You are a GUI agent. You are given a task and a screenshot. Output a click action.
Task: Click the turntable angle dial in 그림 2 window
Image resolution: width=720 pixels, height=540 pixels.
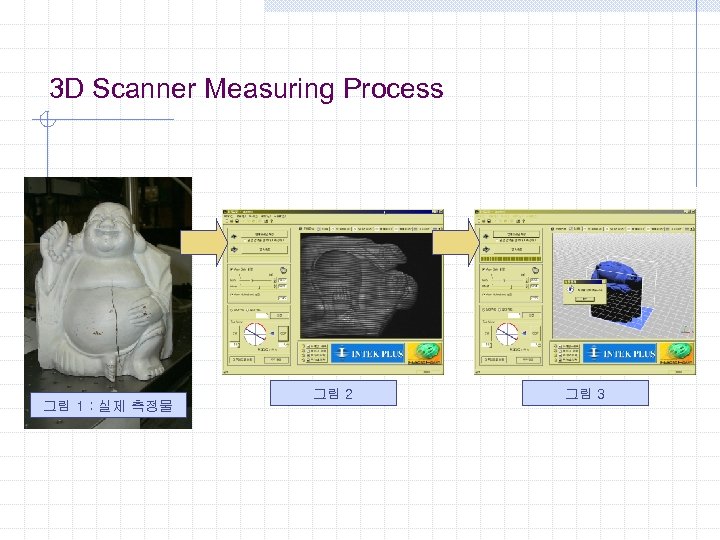coord(255,334)
